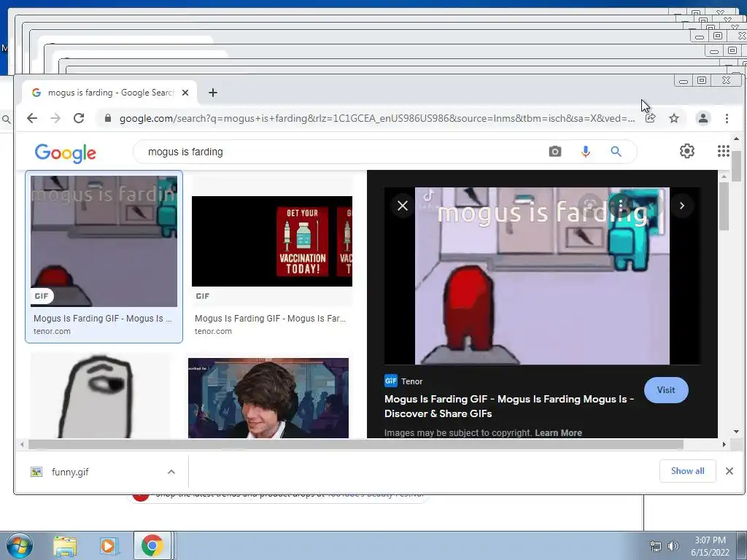Open the volume control in system tray
This screenshot has width=747, height=560.
673,545
